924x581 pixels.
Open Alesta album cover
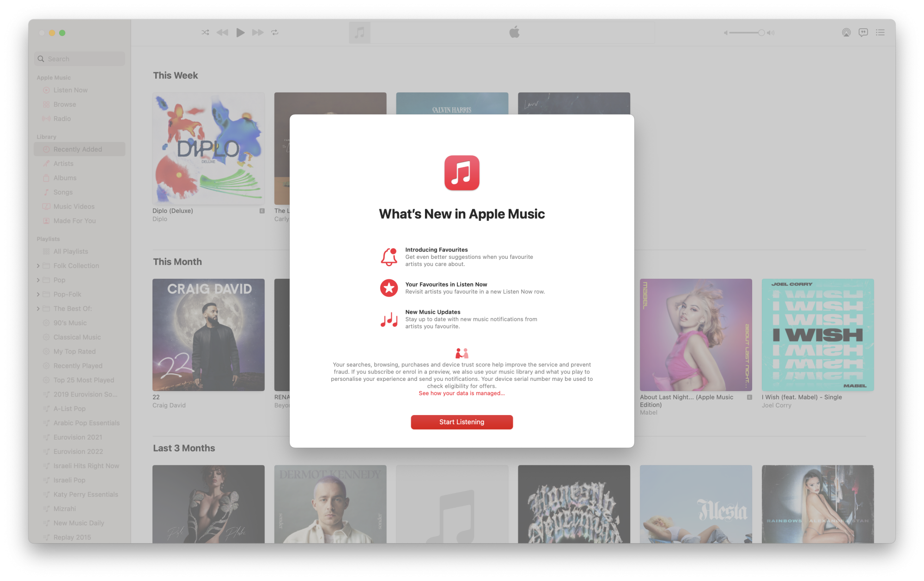(x=696, y=504)
